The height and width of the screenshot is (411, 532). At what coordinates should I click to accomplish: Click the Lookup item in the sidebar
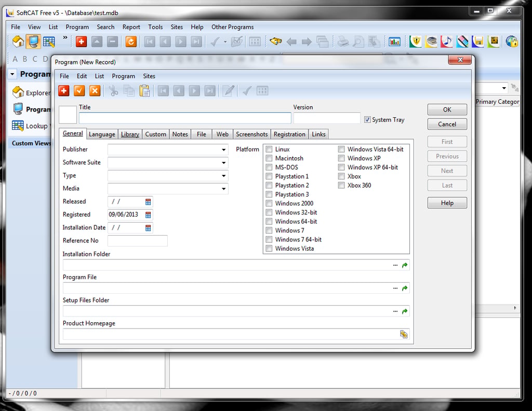[31, 126]
